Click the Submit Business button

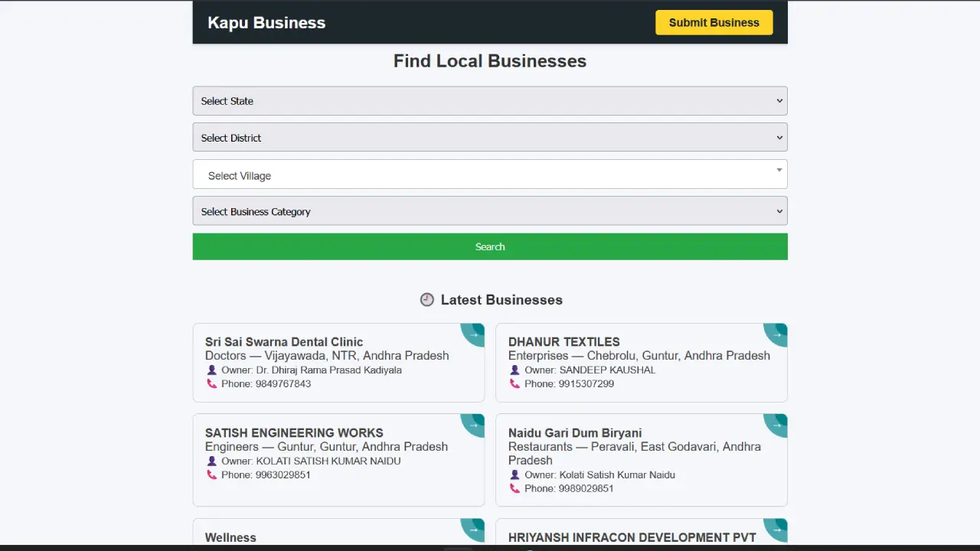714,22
